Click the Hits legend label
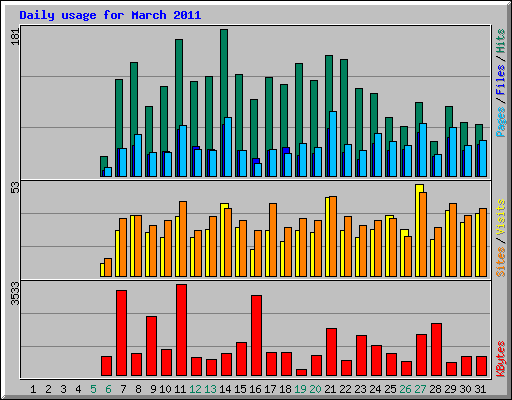Image resolution: width=512 pixels, height=400 pixels. coord(500,41)
